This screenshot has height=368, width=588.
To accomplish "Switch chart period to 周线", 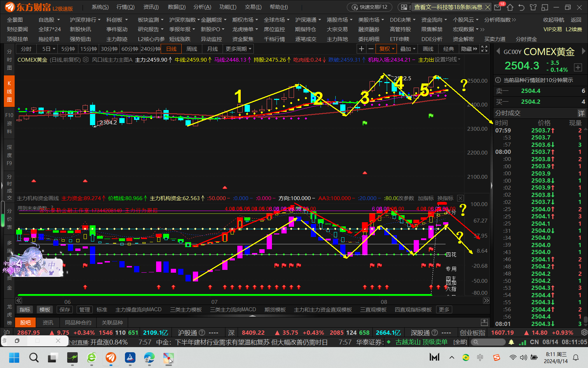I will click(191, 49).
